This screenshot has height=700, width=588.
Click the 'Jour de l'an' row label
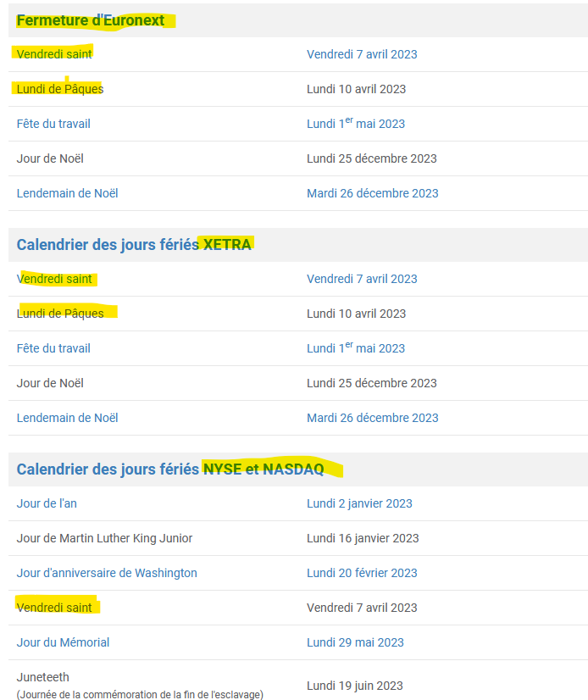point(47,503)
